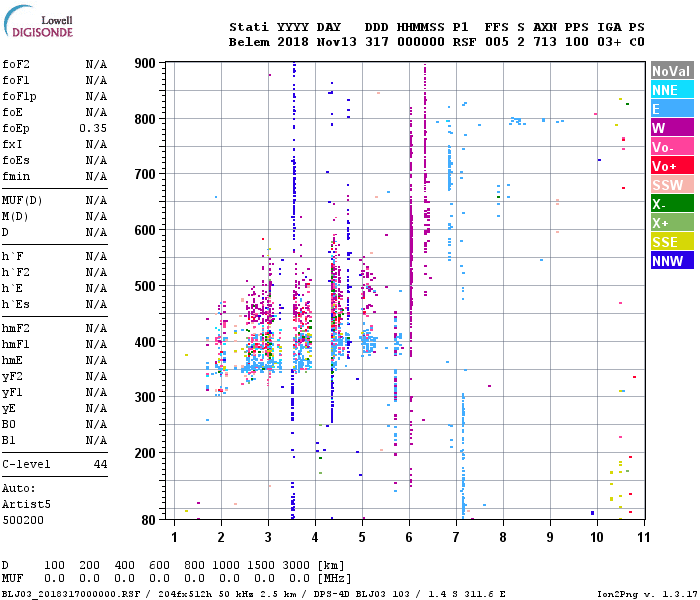Click the 400 km height axis label

click(145, 342)
